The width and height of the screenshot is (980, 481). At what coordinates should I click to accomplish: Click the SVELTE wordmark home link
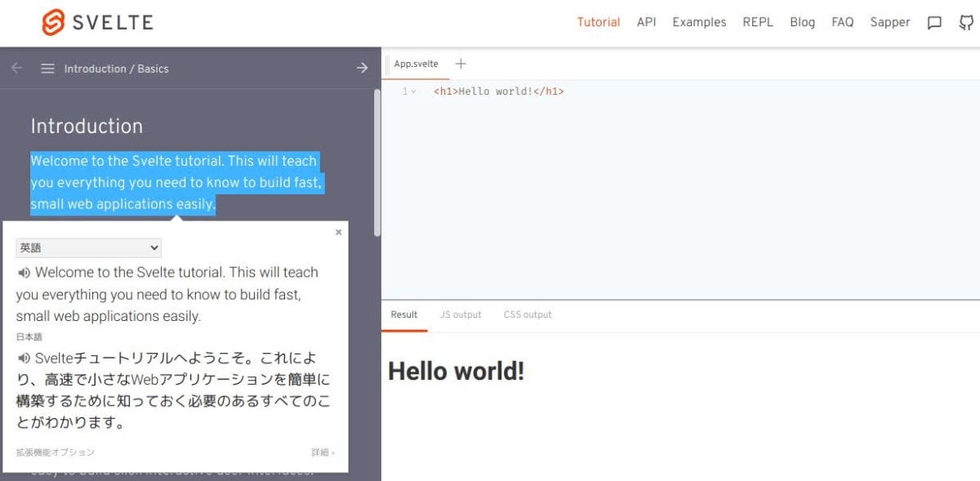(113, 22)
